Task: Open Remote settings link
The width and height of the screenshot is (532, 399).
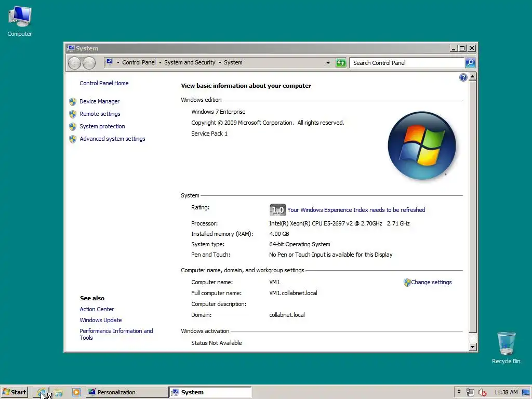Action: coord(100,114)
